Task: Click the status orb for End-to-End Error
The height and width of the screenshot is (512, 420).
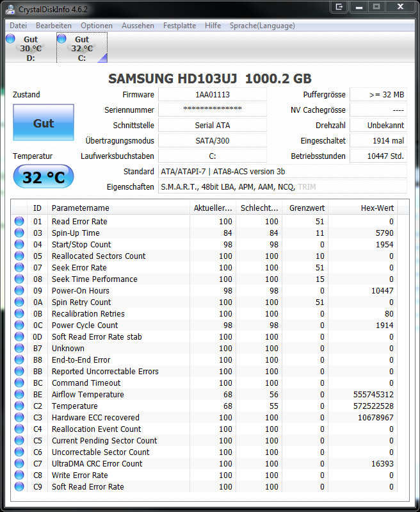Action: coord(19,359)
